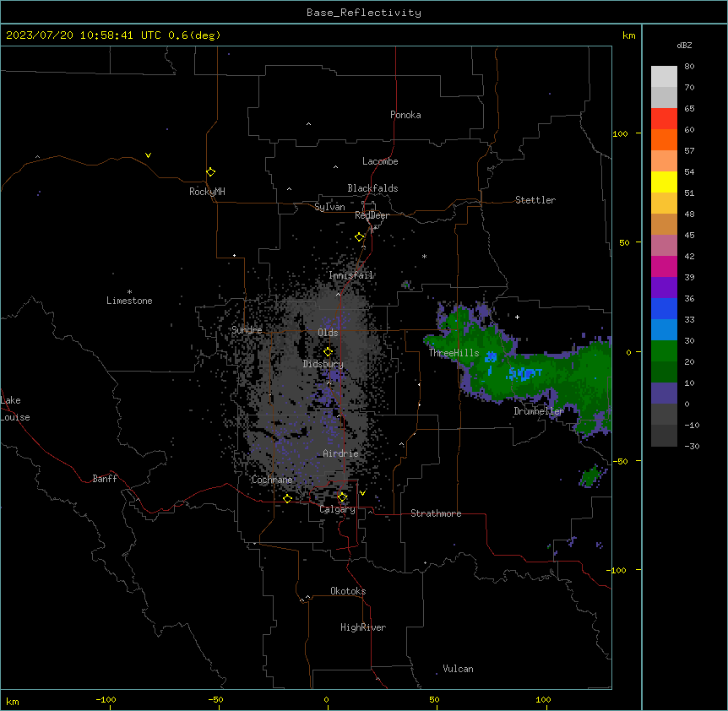Click the Lacombe city label

click(x=380, y=161)
